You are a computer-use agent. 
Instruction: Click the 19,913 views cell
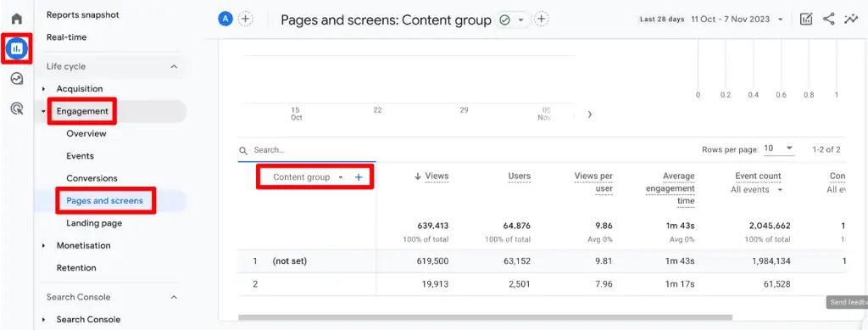pyautogui.click(x=434, y=284)
